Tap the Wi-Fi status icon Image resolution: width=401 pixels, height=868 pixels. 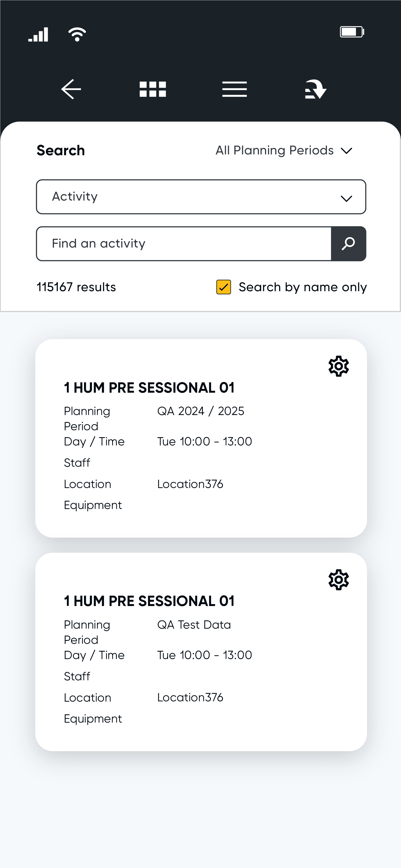[x=77, y=34]
